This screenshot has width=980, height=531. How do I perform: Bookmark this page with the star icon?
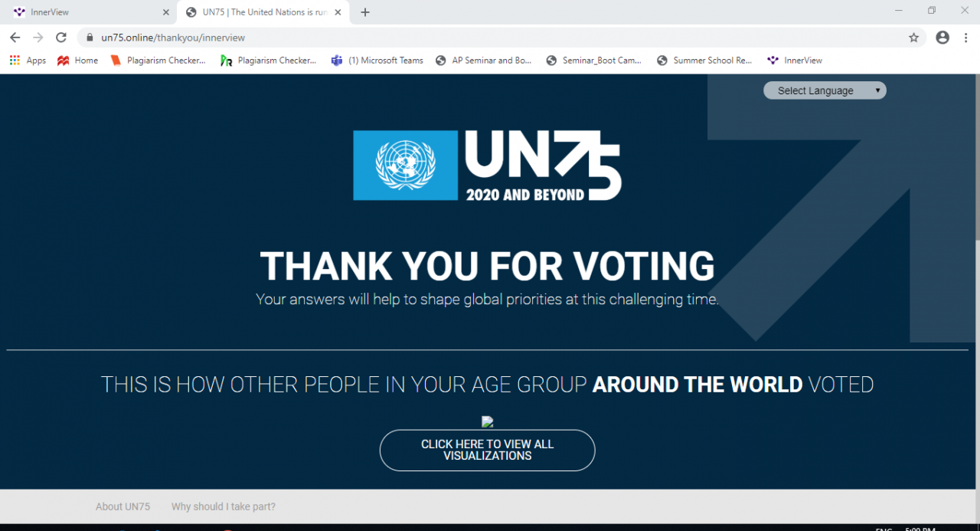pyautogui.click(x=913, y=37)
